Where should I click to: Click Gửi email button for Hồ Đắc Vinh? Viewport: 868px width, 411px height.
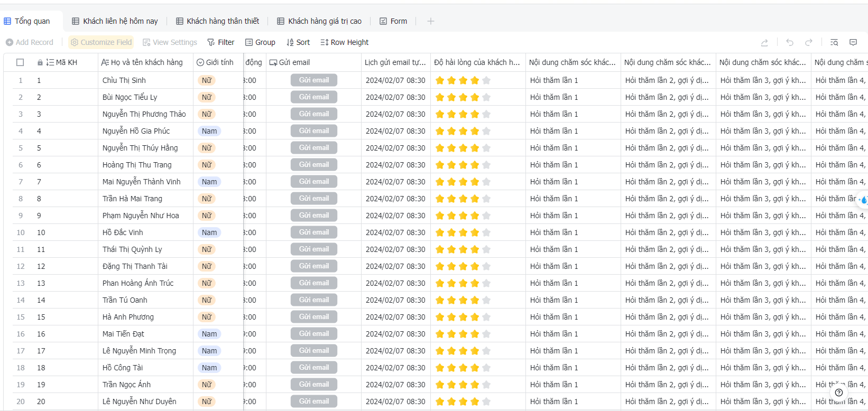coord(314,232)
